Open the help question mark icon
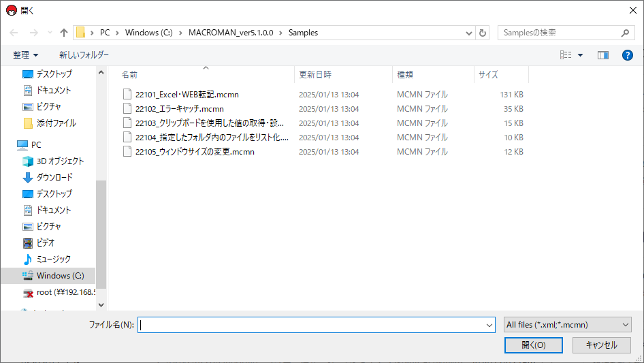644x363 pixels. [x=627, y=54]
